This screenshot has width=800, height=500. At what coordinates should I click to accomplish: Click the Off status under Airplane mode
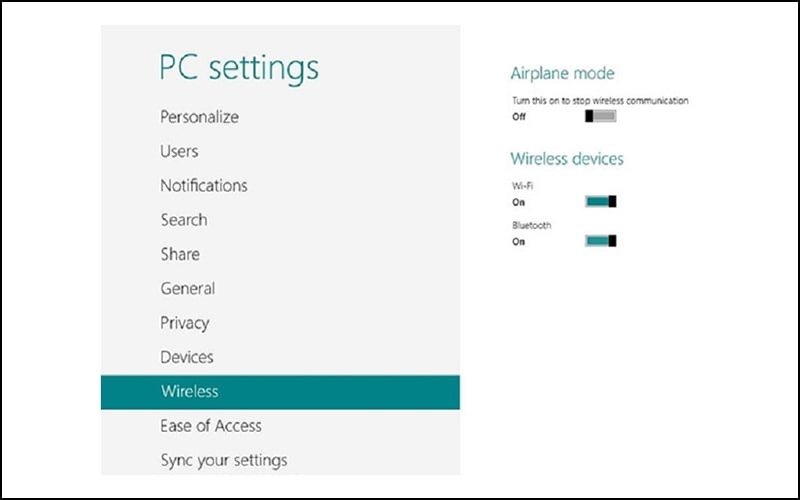pos(519,117)
